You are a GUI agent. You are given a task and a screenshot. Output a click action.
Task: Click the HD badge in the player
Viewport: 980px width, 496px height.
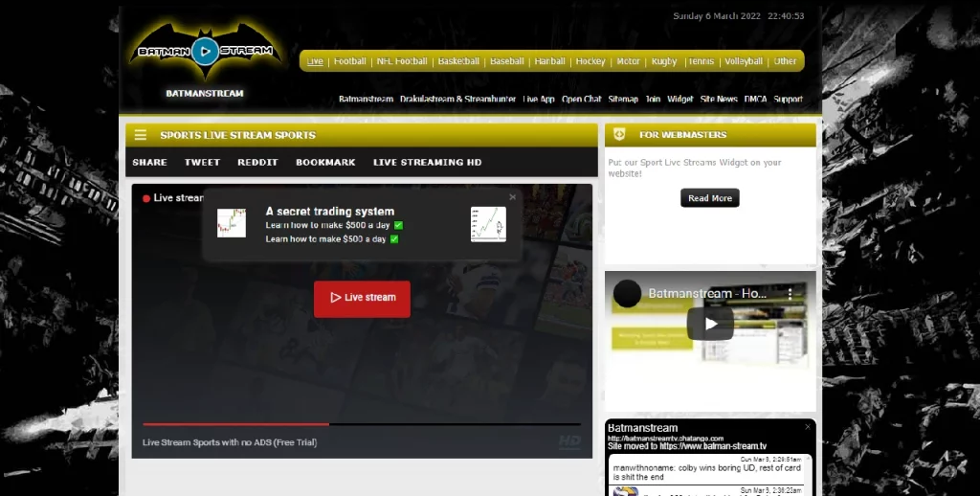(569, 441)
